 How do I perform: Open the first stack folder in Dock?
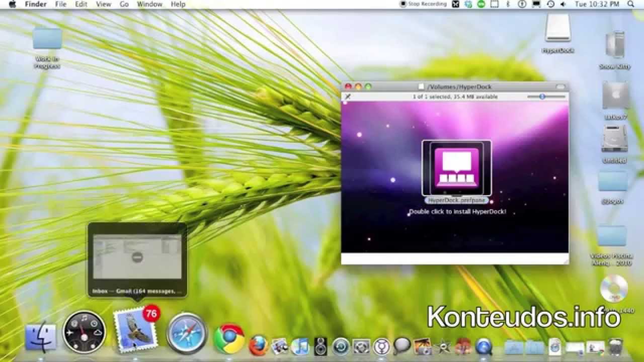pyautogui.click(x=514, y=346)
